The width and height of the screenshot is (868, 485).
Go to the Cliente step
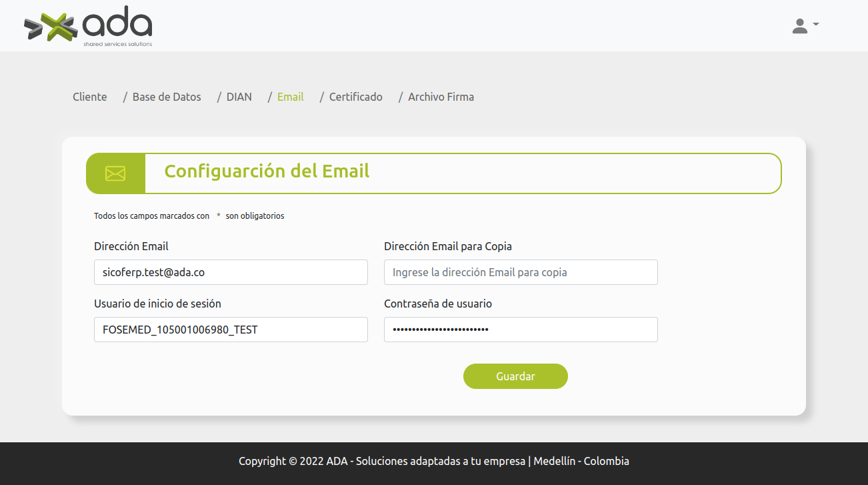89,97
